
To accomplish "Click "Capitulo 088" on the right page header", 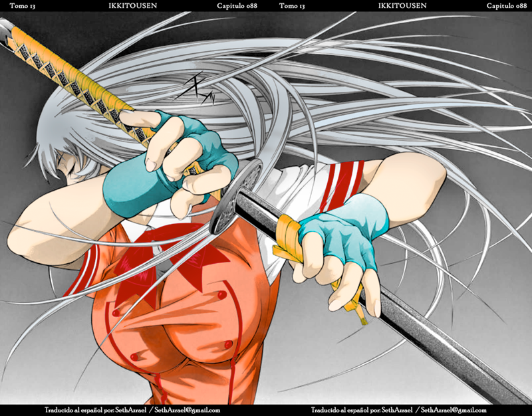I will pyautogui.click(x=507, y=6).
